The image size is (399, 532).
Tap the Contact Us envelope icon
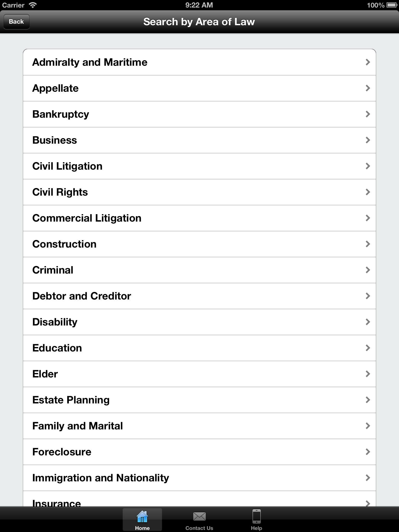coord(199,517)
